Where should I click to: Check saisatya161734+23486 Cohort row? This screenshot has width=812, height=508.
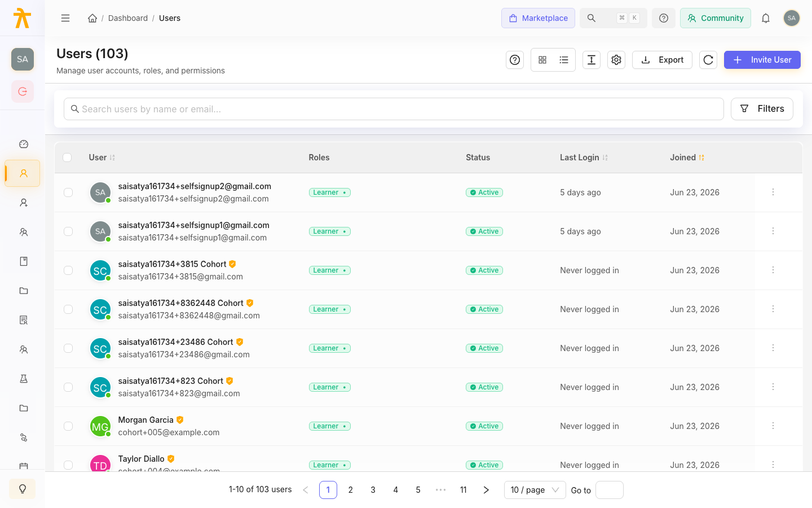point(68,348)
